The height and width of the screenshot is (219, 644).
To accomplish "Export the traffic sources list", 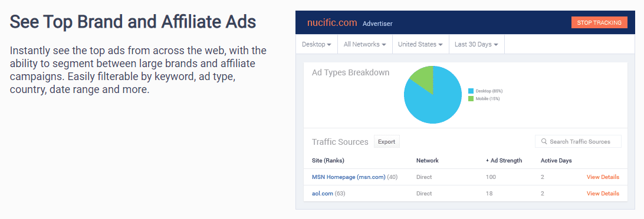I will (x=386, y=142).
